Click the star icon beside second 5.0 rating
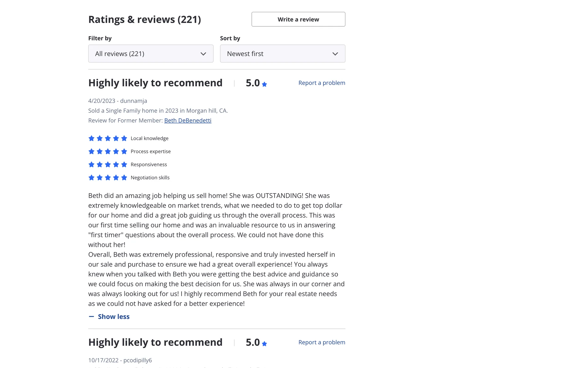 (264, 344)
